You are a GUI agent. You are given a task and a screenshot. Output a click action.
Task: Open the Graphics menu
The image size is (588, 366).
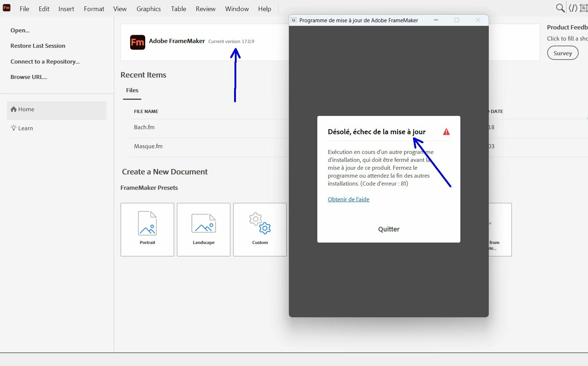[x=148, y=9]
